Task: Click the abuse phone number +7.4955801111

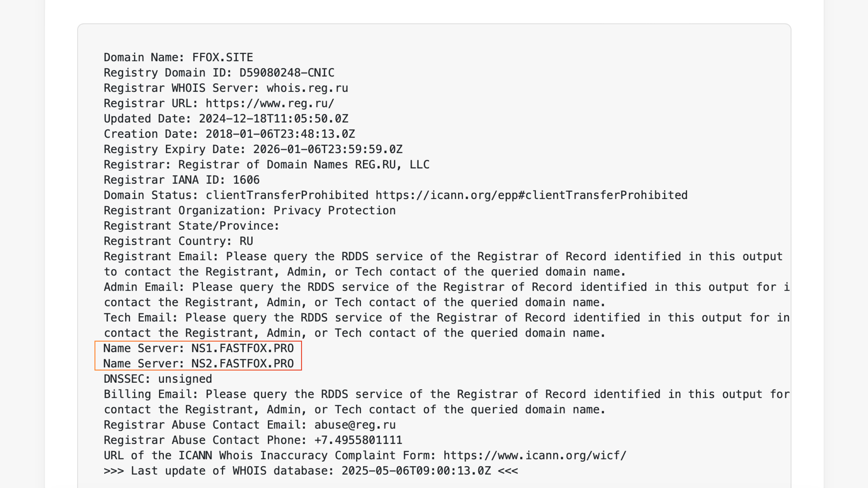Action: tap(358, 440)
